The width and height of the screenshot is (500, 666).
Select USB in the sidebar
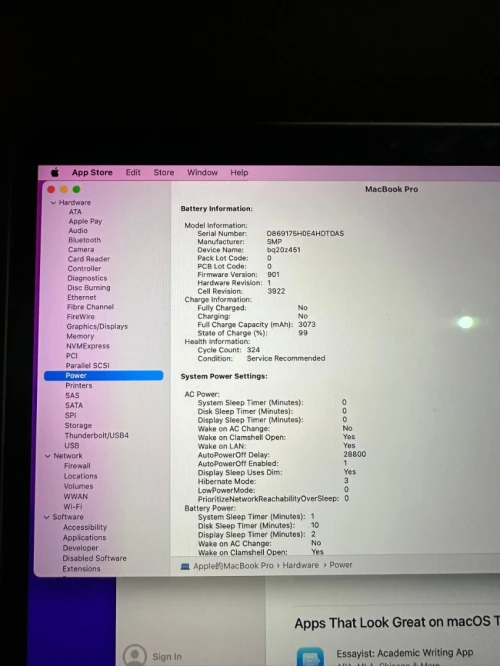71,446
